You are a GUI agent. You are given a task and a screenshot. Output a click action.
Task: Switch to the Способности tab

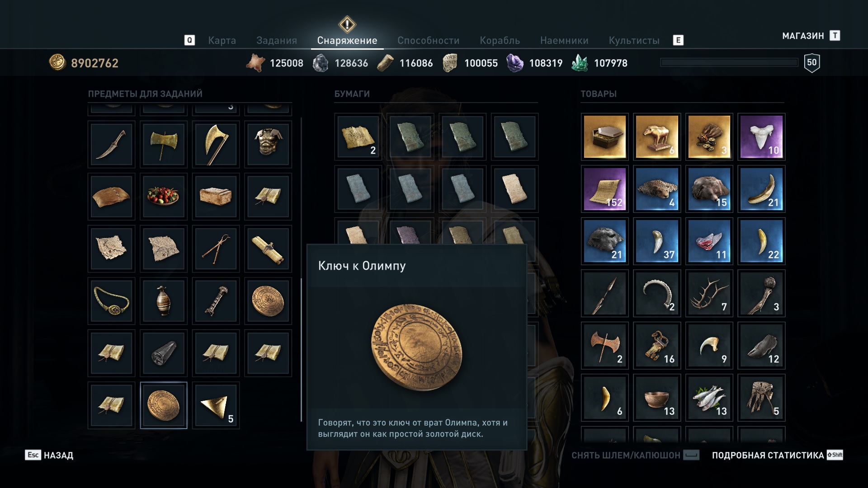click(x=428, y=40)
